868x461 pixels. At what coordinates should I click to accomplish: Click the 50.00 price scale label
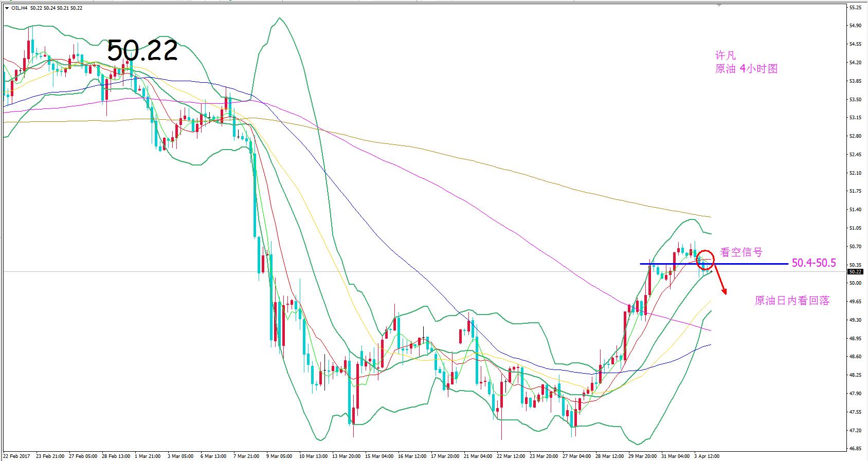click(856, 283)
